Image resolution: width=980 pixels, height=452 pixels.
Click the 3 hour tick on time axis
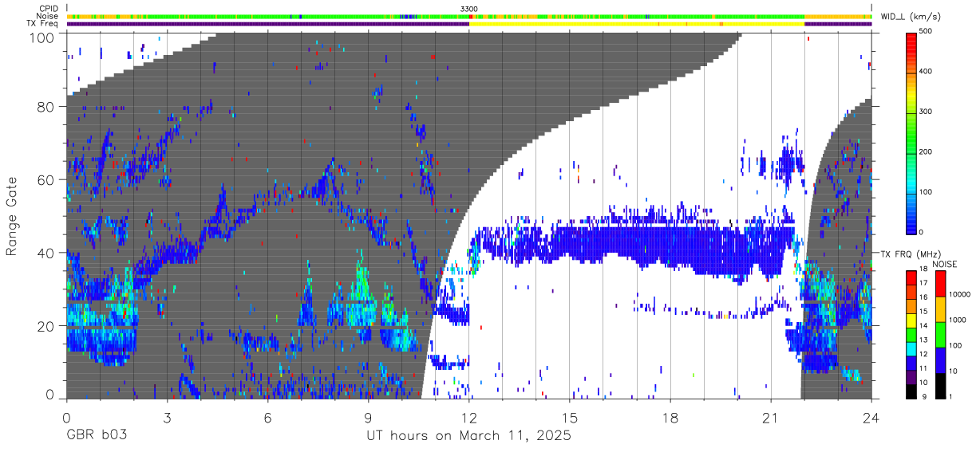pyautogui.click(x=167, y=418)
